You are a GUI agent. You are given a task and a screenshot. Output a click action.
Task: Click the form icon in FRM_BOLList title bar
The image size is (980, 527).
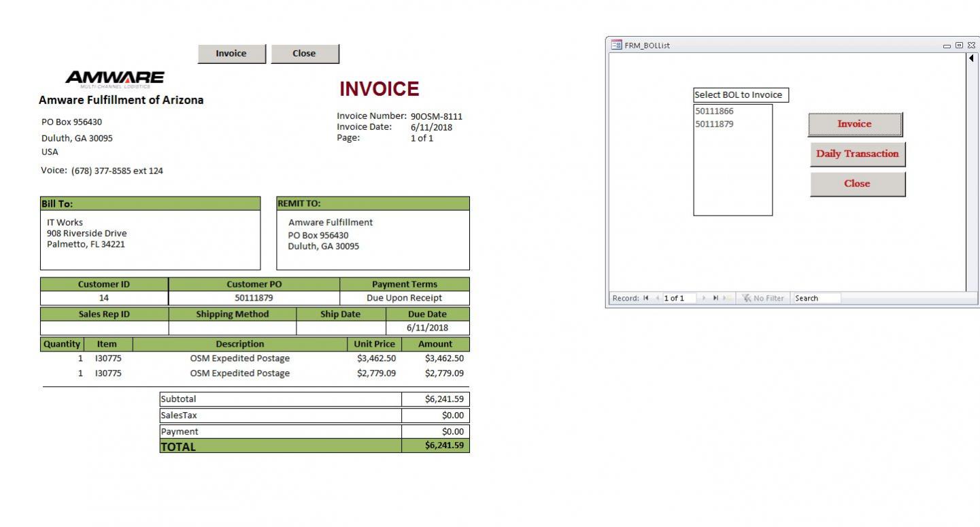point(616,45)
